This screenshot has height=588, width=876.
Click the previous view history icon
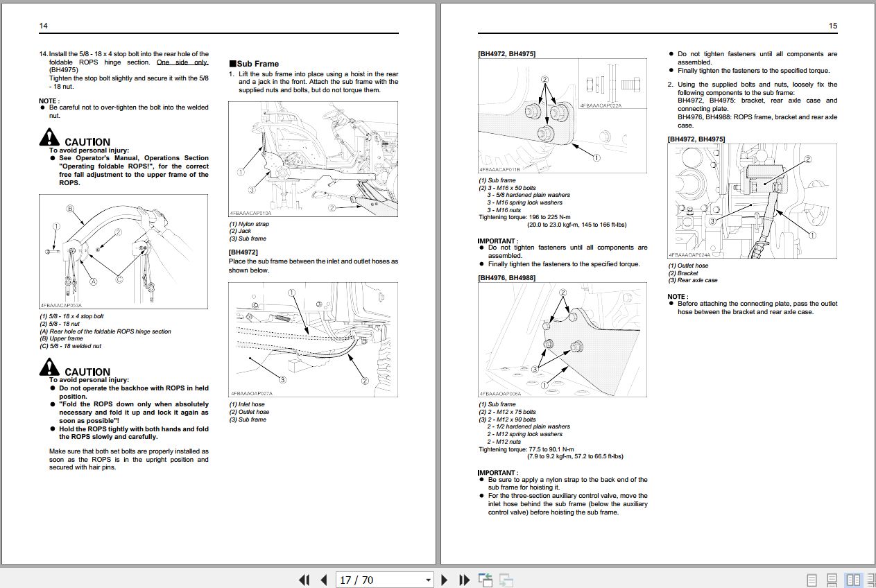(486, 580)
